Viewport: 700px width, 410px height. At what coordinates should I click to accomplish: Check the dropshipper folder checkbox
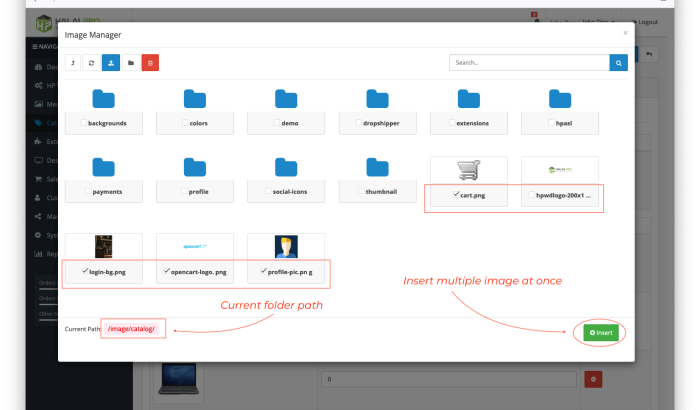pos(358,122)
